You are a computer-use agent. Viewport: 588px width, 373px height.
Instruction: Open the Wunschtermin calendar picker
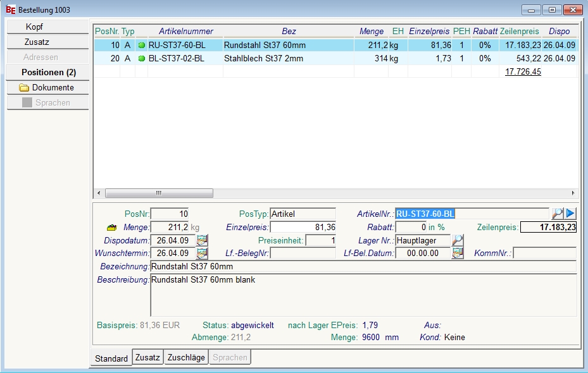(202, 254)
